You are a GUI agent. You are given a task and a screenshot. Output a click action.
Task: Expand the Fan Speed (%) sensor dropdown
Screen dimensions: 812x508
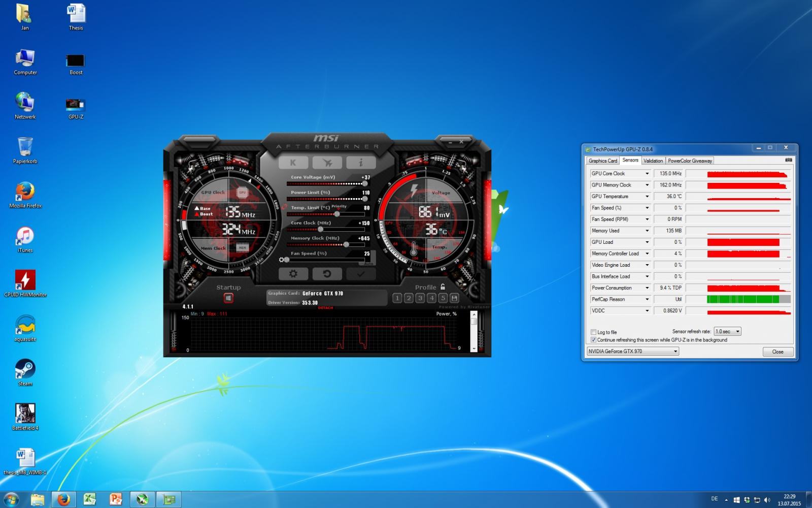click(647, 208)
